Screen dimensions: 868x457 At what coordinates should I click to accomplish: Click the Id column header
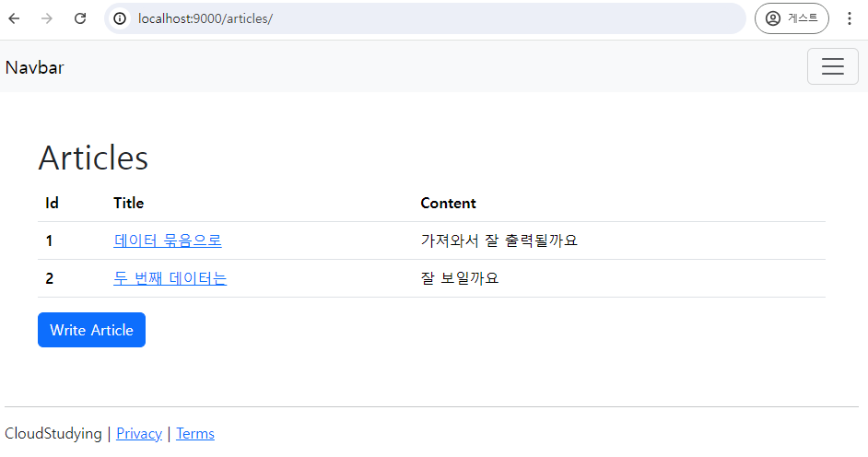click(52, 203)
